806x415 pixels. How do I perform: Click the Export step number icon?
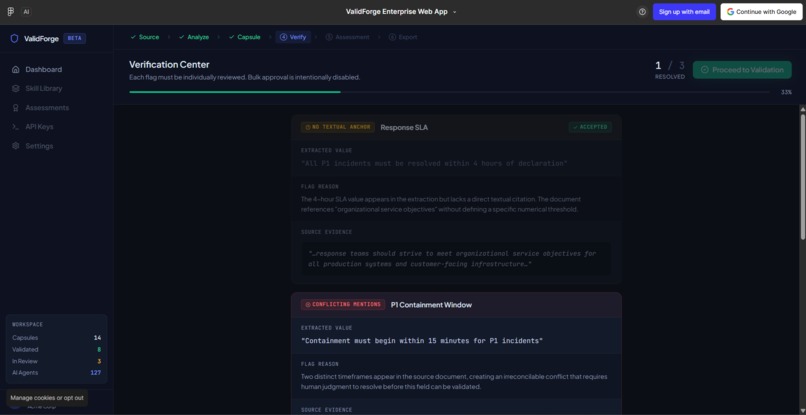pos(392,37)
